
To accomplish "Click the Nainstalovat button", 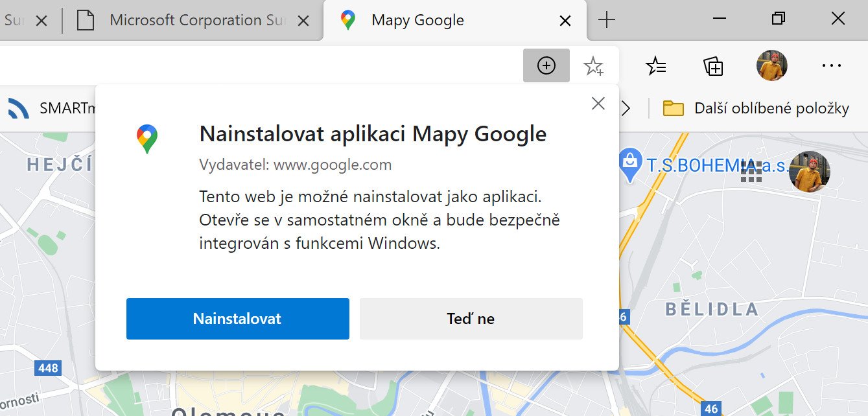I will (x=238, y=319).
